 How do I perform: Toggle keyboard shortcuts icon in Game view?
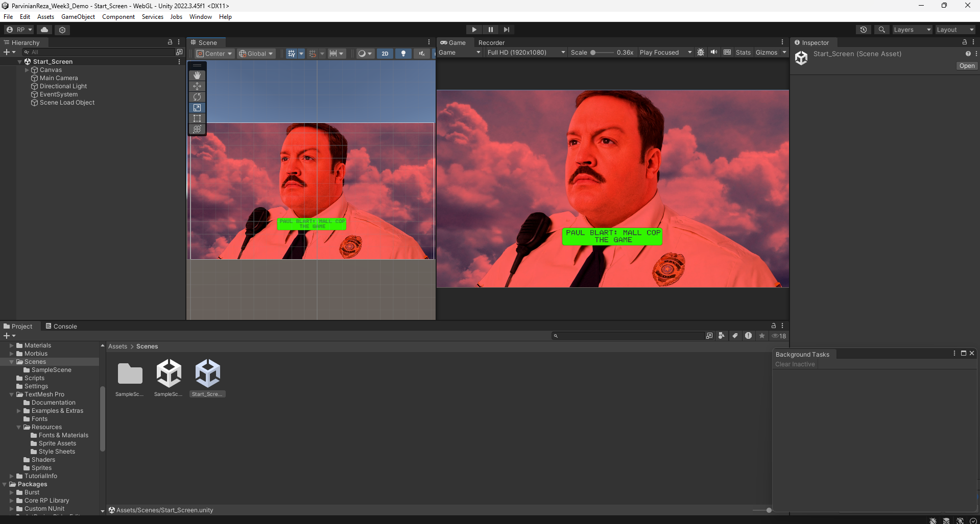[727, 52]
